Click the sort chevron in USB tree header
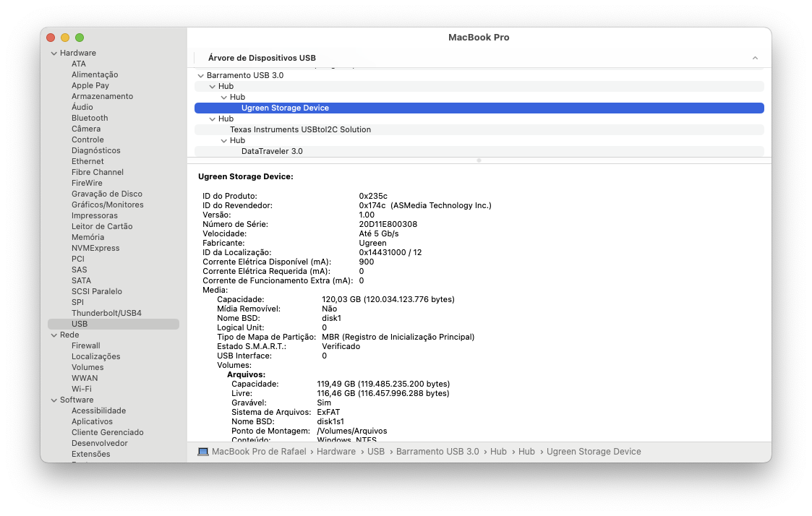The image size is (812, 516). [755, 58]
